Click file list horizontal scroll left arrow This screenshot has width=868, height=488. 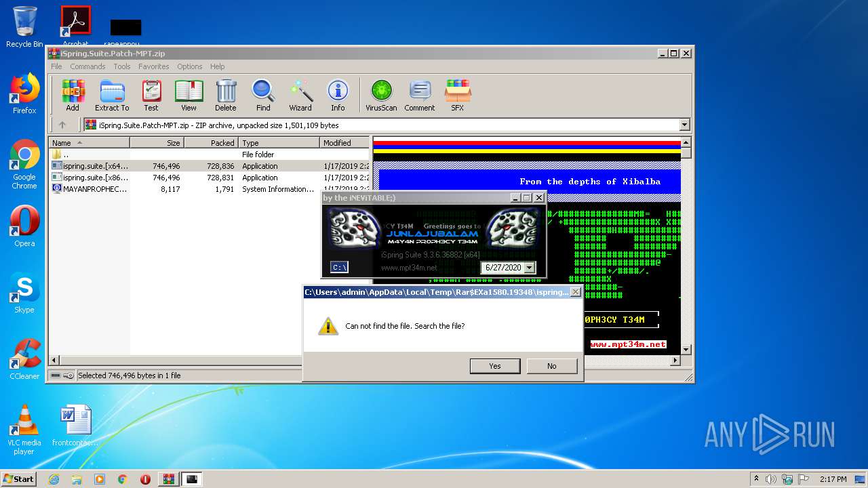[x=55, y=360]
